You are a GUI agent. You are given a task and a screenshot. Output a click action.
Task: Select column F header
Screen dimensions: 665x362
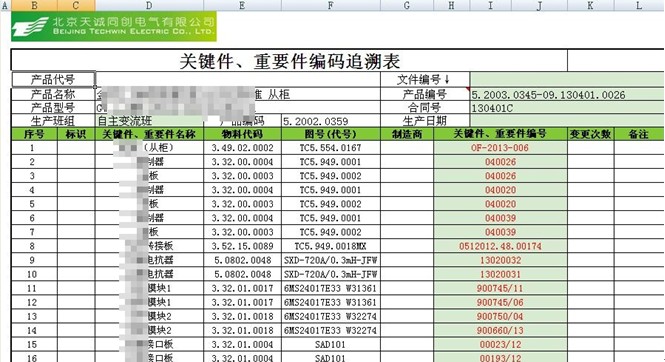click(331, 5)
